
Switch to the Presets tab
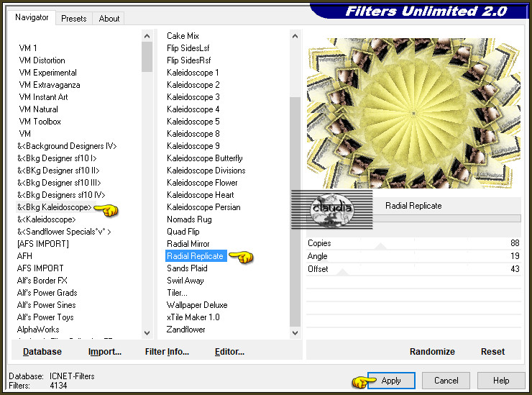pos(73,18)
